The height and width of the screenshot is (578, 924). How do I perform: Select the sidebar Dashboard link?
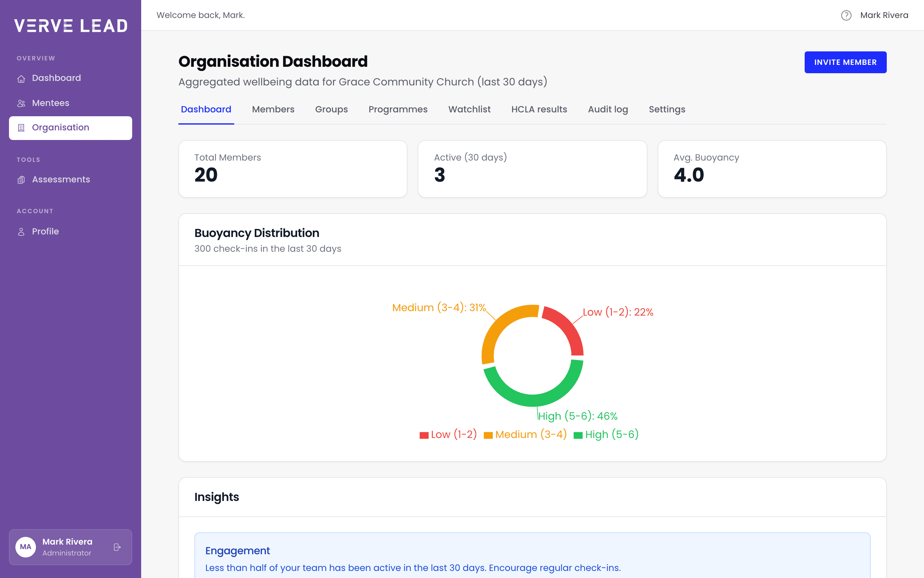[x=71, y=78]
